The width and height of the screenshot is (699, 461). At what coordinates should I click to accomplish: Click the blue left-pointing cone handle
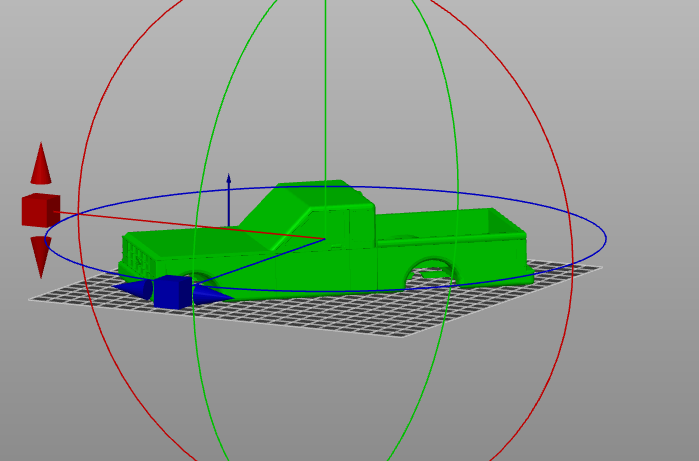[133, 289]
